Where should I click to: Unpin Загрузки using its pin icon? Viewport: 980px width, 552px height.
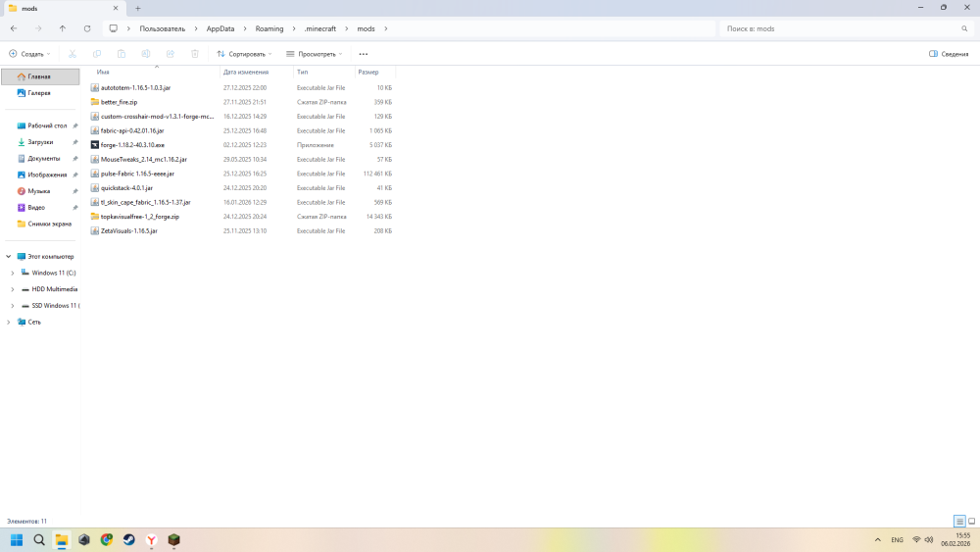pos(75,142)
